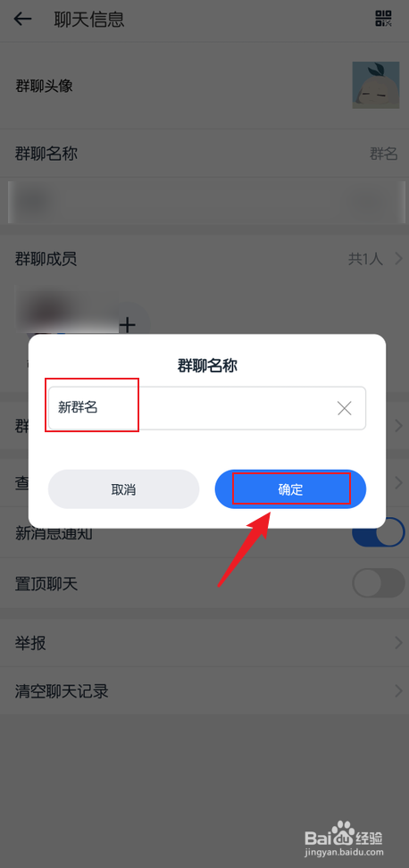Tap the add member plus icon
Image resolution: width=409 pixels, height=868 pixels.
pos(128,324)
